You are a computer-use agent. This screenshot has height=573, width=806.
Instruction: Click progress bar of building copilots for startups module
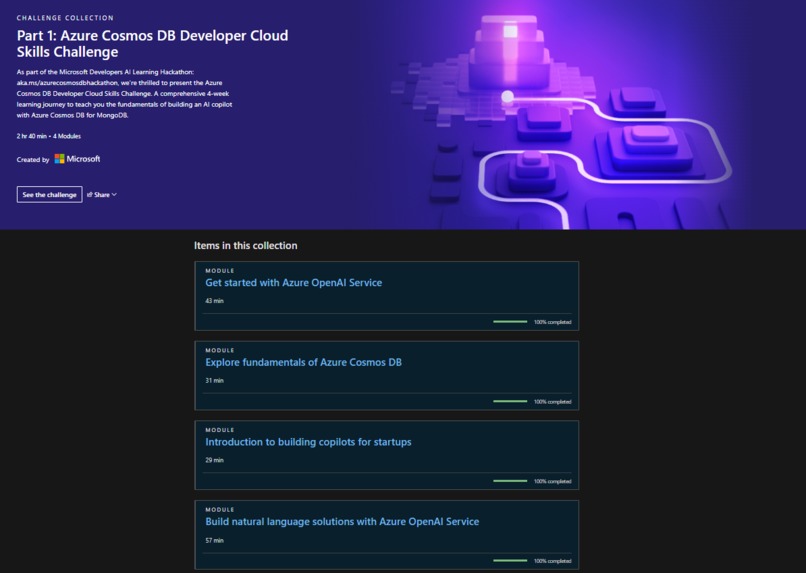click(510, 481)
